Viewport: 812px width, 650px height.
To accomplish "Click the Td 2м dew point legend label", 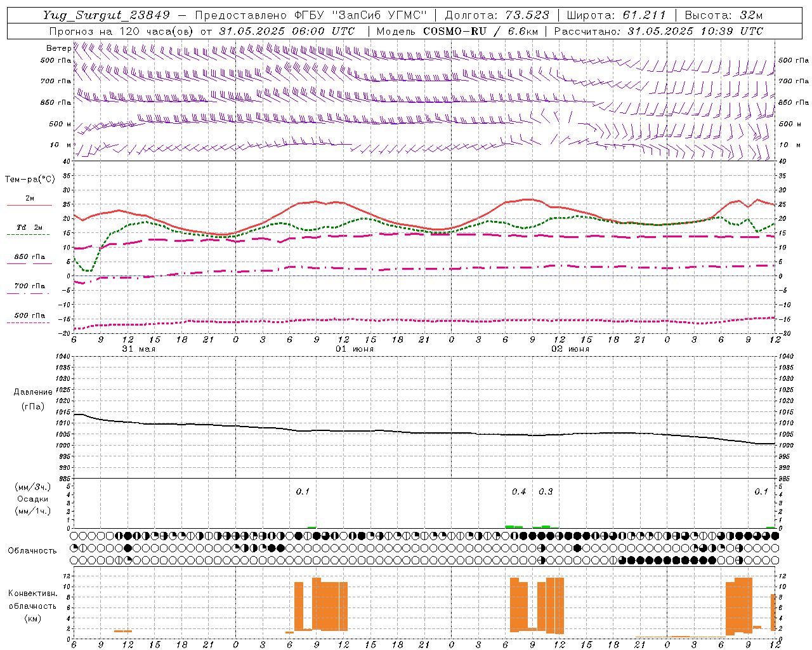I will (x=29, y=227).
